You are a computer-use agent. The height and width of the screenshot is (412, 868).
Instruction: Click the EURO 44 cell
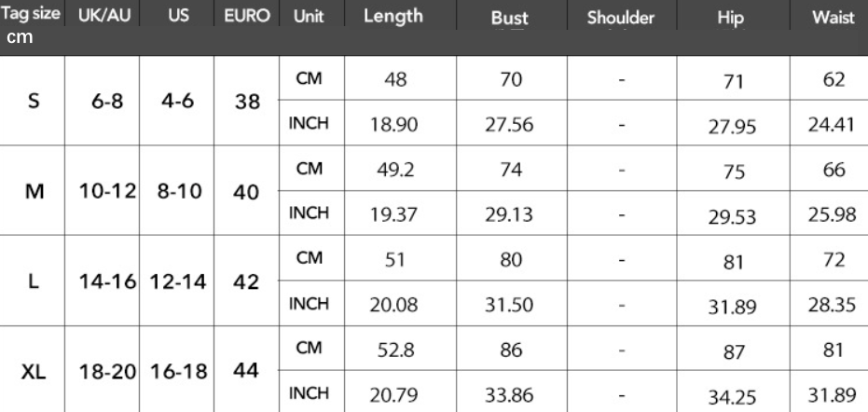click(246, 370)
